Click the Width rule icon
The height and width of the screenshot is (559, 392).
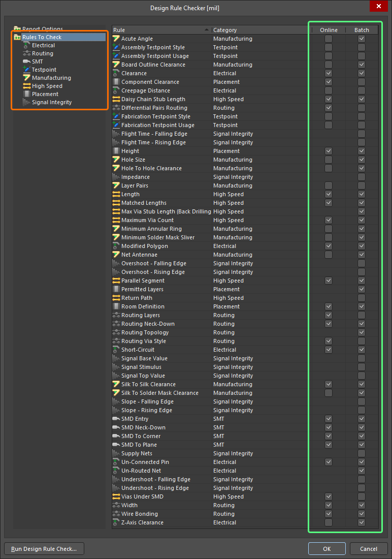point(116,505)
